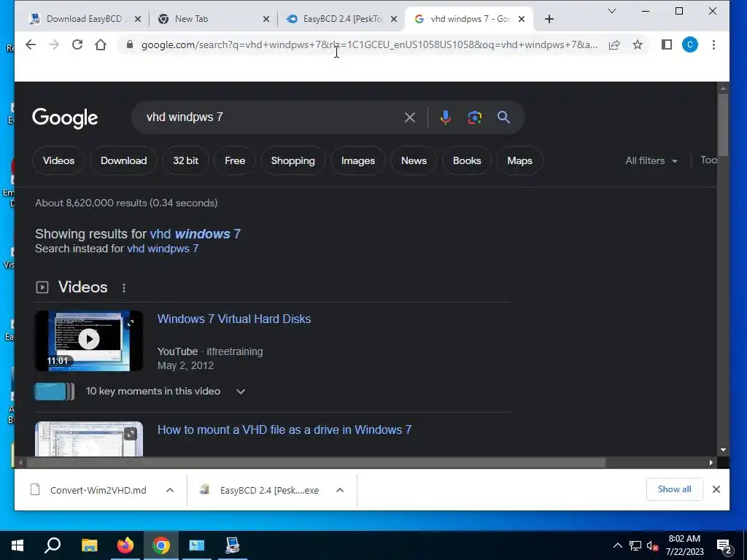Image resolution: width=747 pixels, height=560 pixels.
Task: Open the tab search dropdown arrow
Action: (612, 11)
